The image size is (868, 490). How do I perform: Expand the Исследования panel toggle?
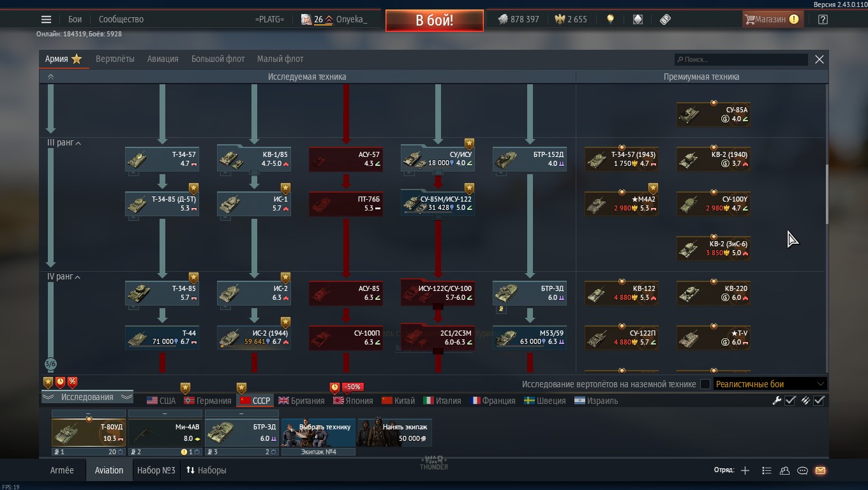pos(87,397)
